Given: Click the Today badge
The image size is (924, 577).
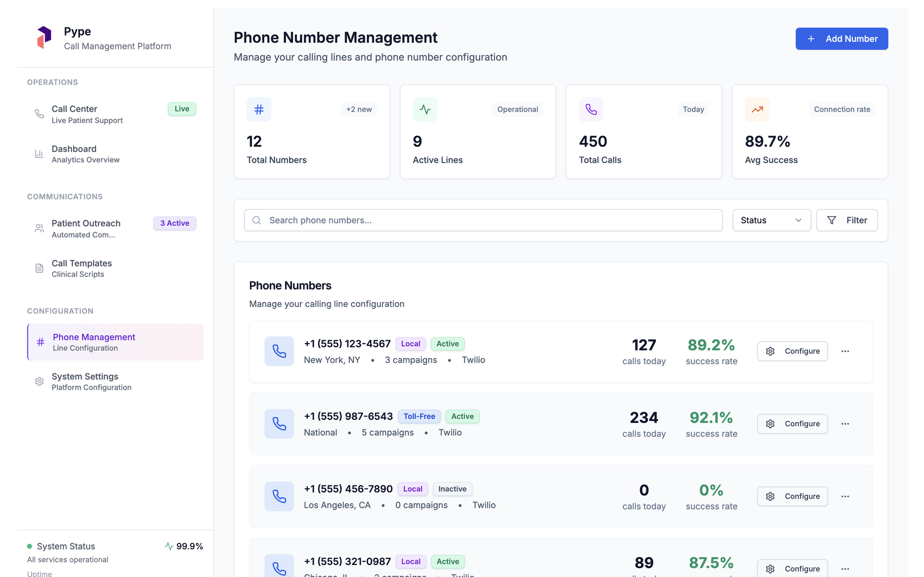Looking at the screenshot, I should pyautogui.click(x=693, y=110).
